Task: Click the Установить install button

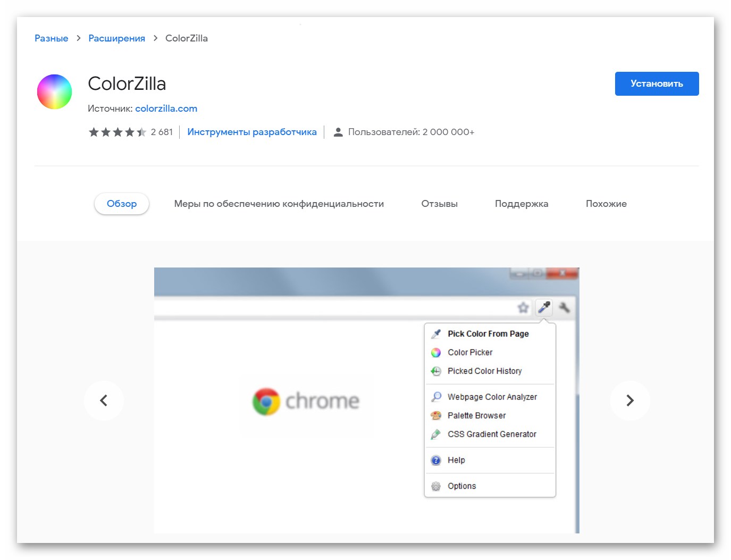Action: point(657,83)
